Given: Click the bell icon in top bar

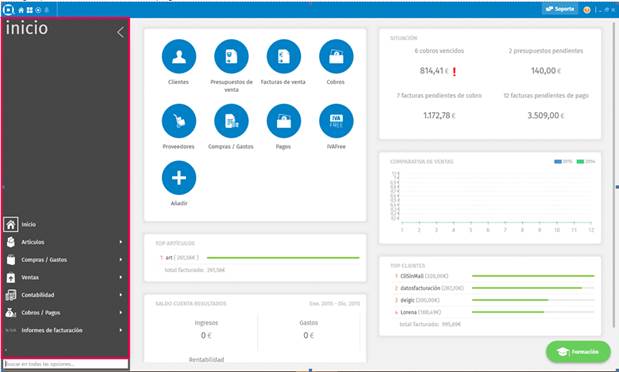Looking at the screenshot, I should [x=47, y=10].
